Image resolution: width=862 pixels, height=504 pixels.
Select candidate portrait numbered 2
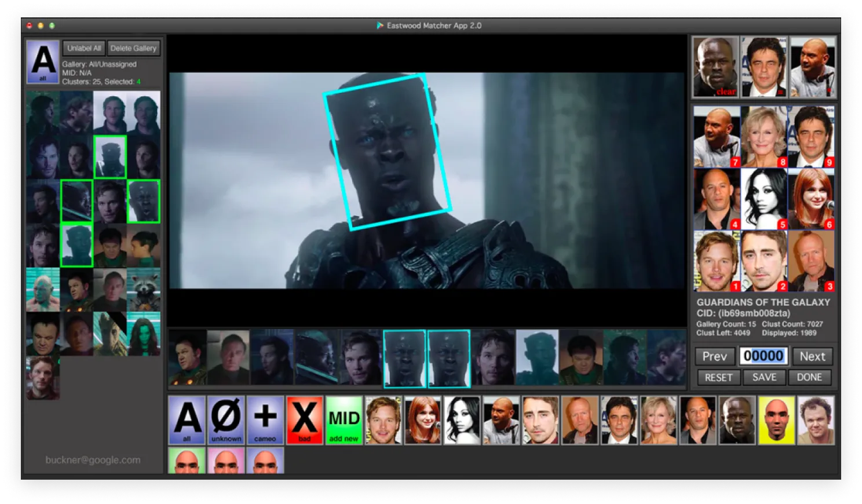pos(764,261)
